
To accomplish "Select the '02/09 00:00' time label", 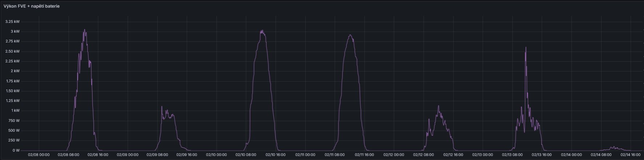I will [127, 155].
